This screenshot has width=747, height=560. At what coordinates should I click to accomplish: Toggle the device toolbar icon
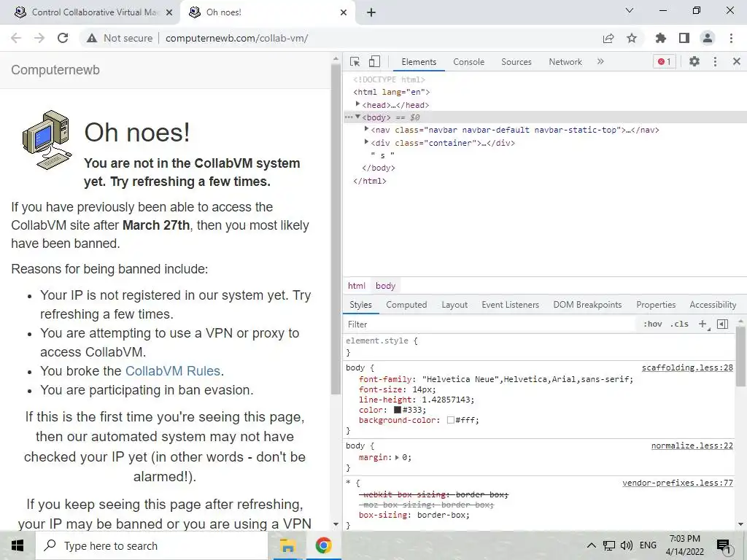(x=374, y=61)
